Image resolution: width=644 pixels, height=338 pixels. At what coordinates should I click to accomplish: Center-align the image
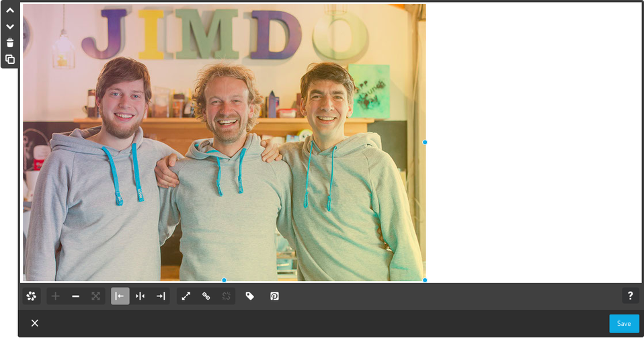coord(140,296)
